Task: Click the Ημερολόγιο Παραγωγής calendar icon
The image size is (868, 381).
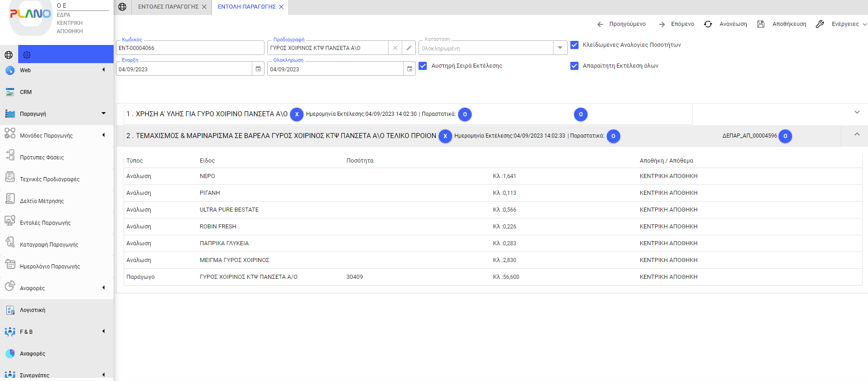Action: point(10,264)
